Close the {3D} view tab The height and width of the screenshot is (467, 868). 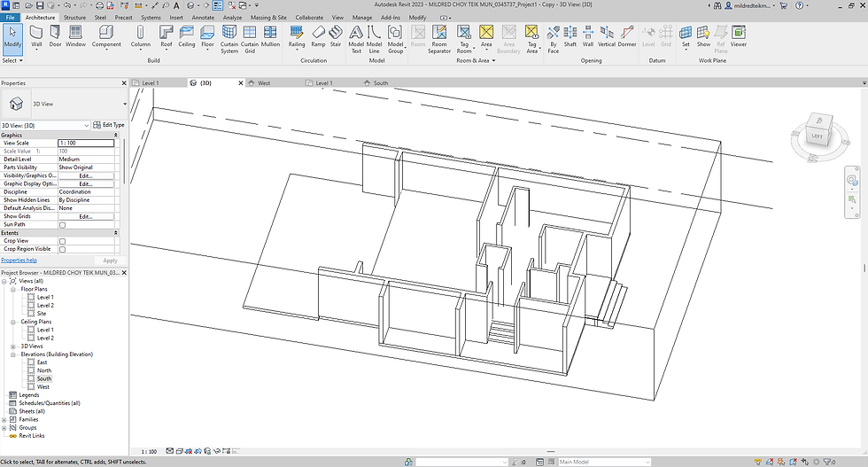[x=241, y=83]
